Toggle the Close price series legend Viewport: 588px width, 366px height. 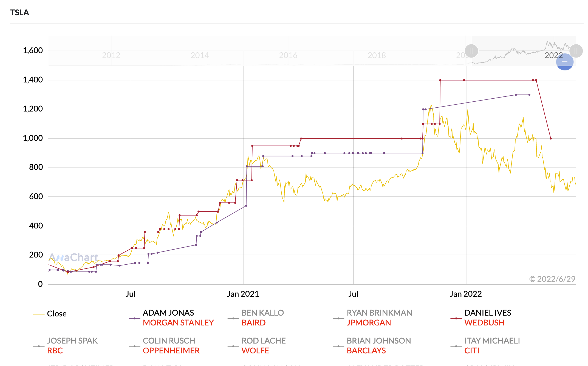tap(57, 314)
